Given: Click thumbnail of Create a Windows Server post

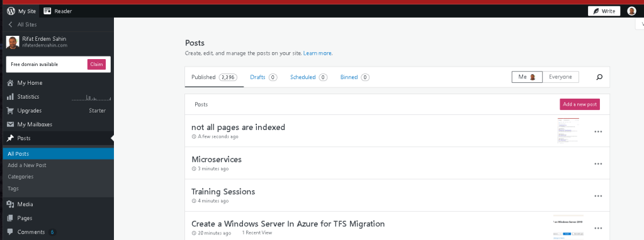Looking at the screenshot, I should pos(568,227).
